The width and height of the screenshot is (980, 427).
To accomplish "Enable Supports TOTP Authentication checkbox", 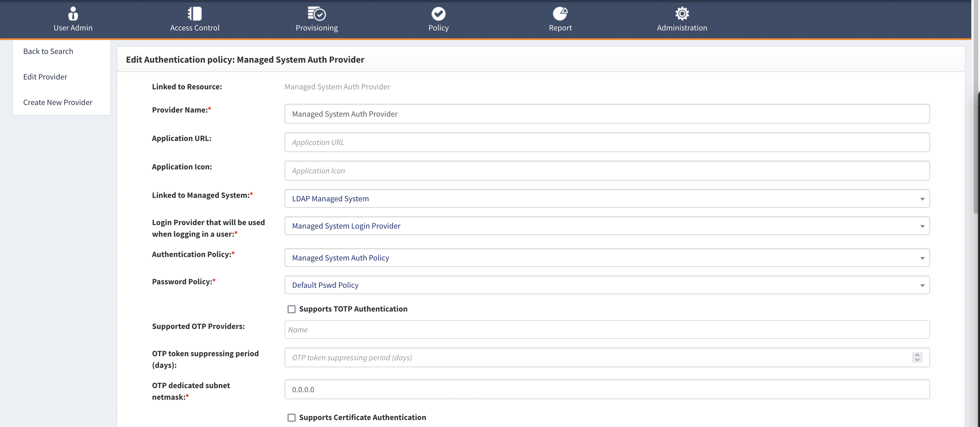I will 291,309.
